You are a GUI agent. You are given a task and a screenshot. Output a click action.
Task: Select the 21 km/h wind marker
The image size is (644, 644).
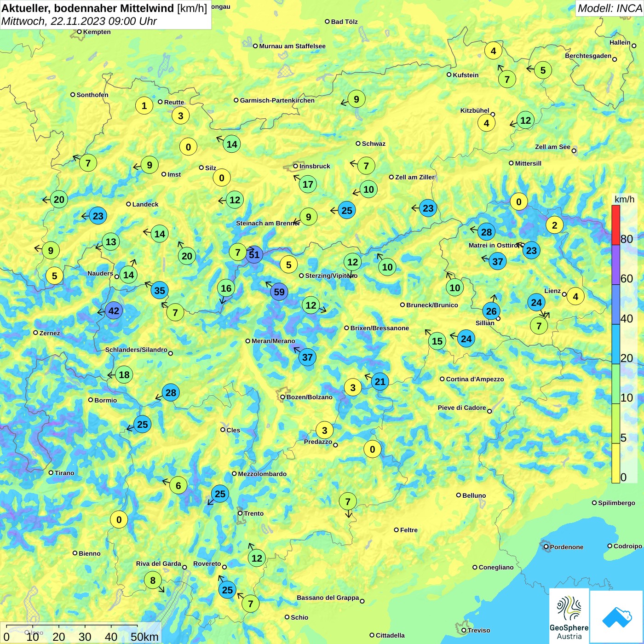coord(380,381)
